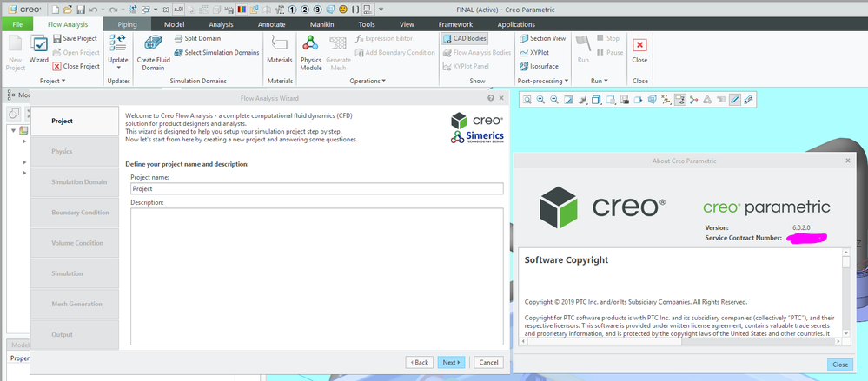Image resolution: width=868 pixels, height=381 pixels.
Task: Open the Framework ribbon tab
Action: coord(455,24)
